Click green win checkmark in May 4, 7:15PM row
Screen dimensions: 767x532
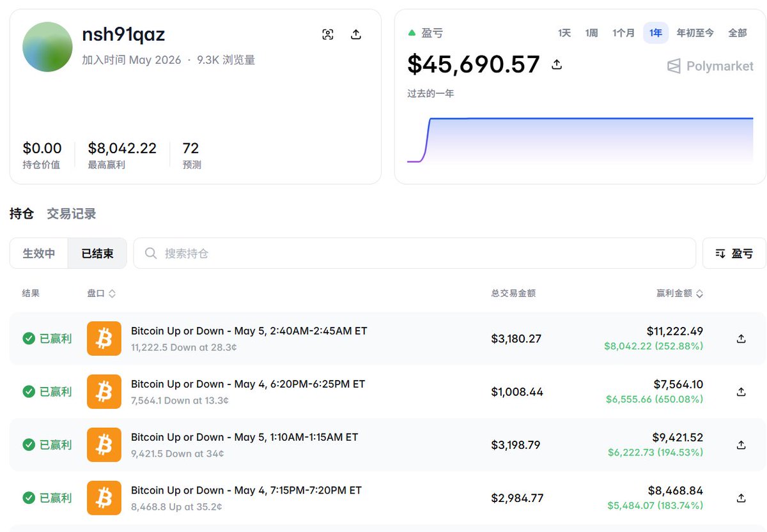click(29, 498)
